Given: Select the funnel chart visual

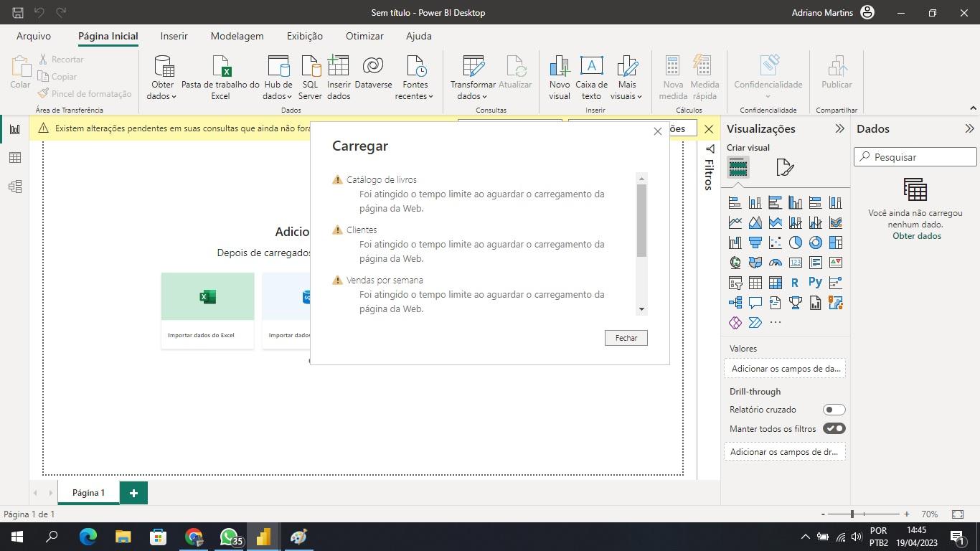Looking at the screenshot, I should click(755, 242).
